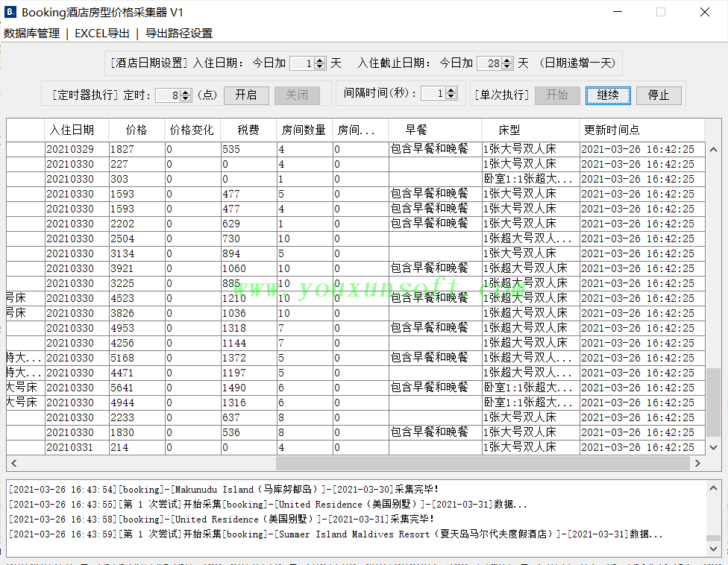728x565 pixels.
Task: Select the price cell 5168
Action: (x=137, y=358)
